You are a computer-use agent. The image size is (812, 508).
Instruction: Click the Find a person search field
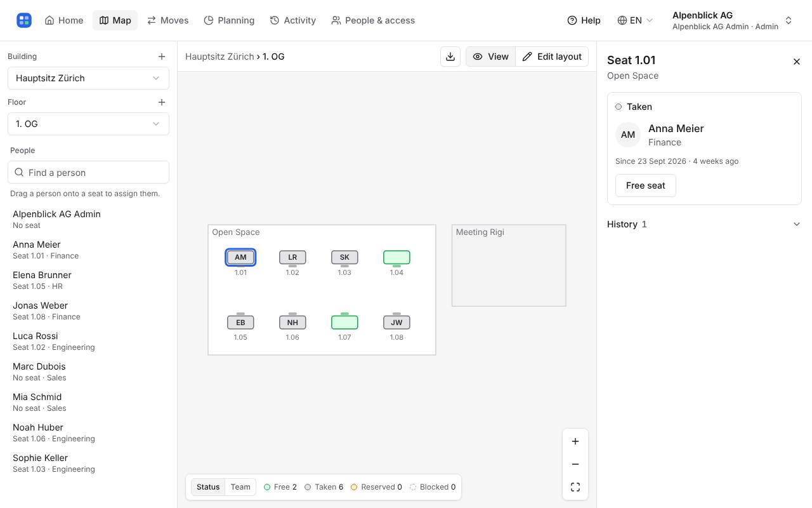tap(88, 173)
